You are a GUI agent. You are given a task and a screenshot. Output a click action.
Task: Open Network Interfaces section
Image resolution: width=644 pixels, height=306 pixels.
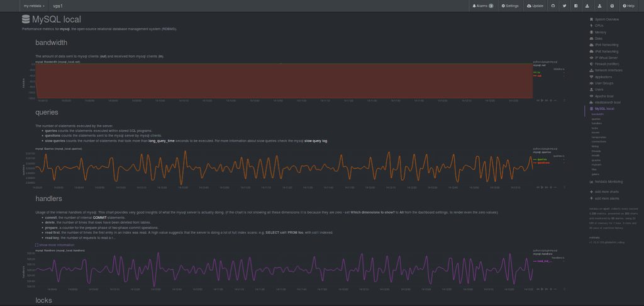point(608,71)
